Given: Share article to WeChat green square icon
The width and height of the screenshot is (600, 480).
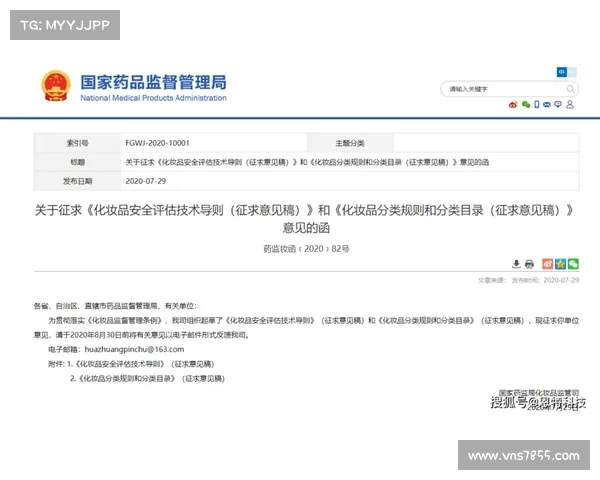Looking at the screenshot, I should (x=573, y=264).
